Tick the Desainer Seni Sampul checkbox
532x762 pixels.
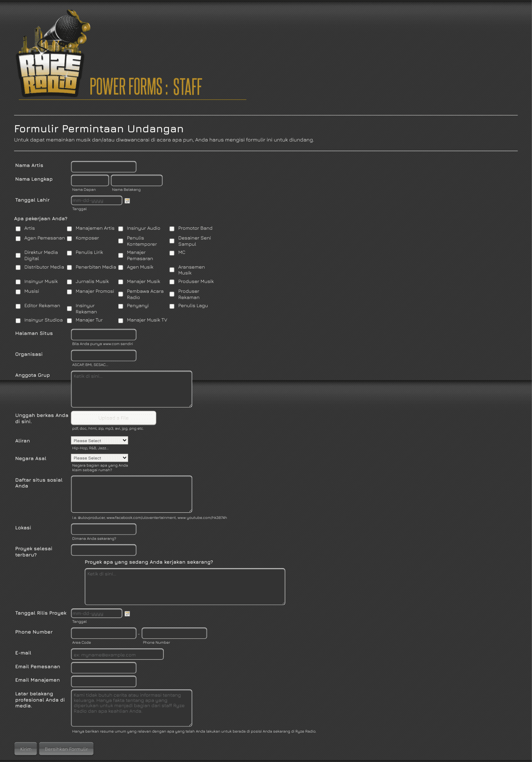172,241
